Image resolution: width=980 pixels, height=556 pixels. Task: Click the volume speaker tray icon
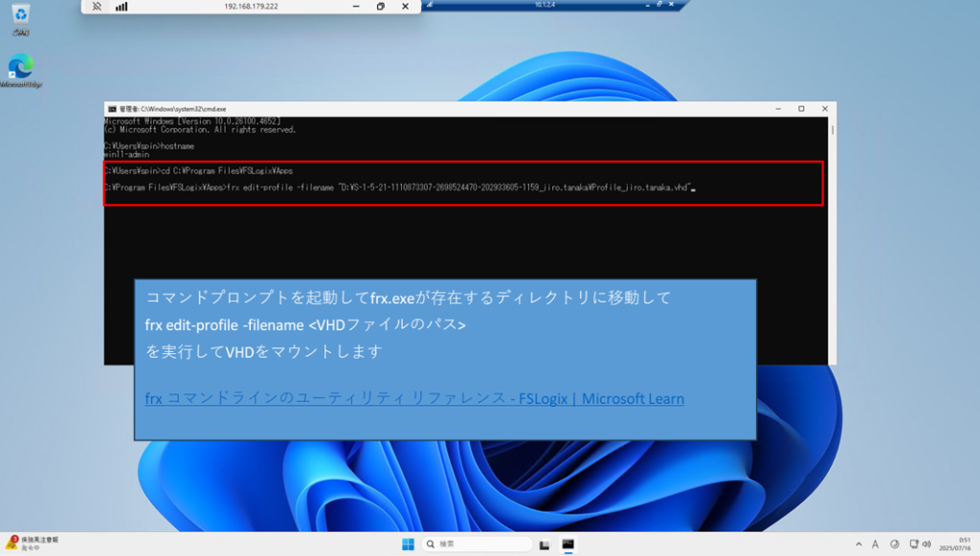click(x=926, y=545)
